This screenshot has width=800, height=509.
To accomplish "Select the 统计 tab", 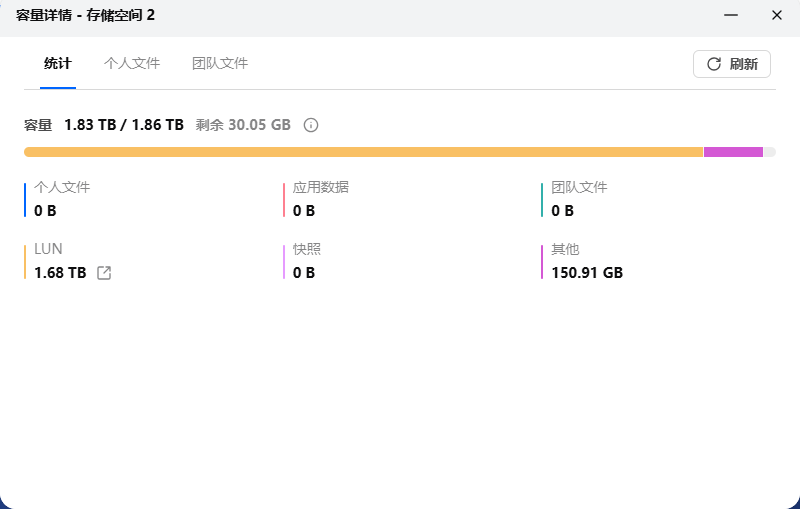I will (58, 63).
